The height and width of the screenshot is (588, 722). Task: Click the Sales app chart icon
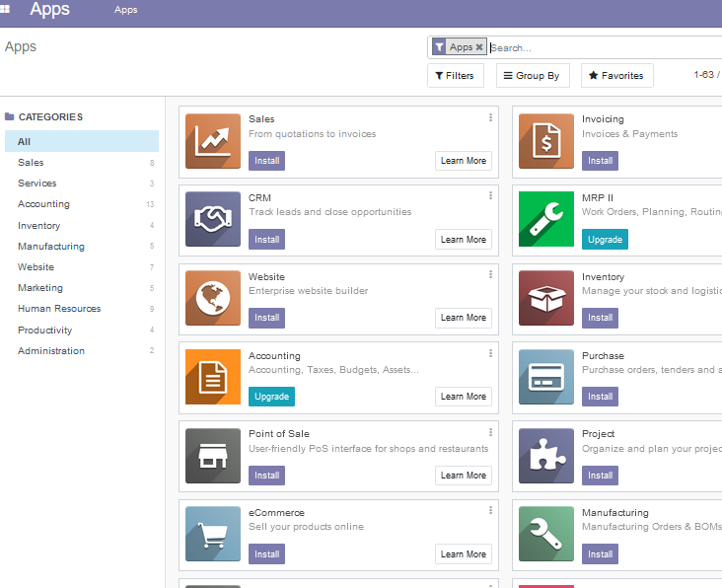213,141
